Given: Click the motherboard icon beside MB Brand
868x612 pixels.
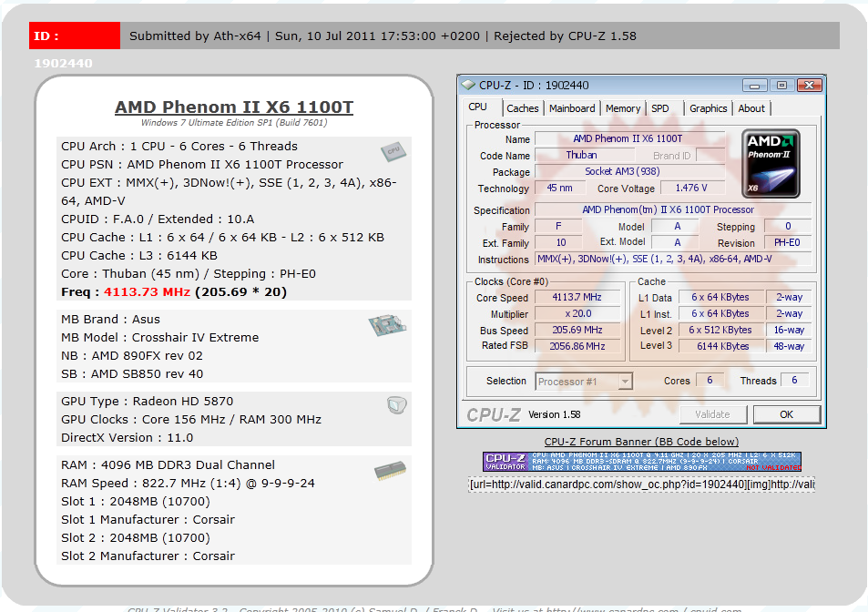Looking at the screenshot, I should tap(387, 325).
